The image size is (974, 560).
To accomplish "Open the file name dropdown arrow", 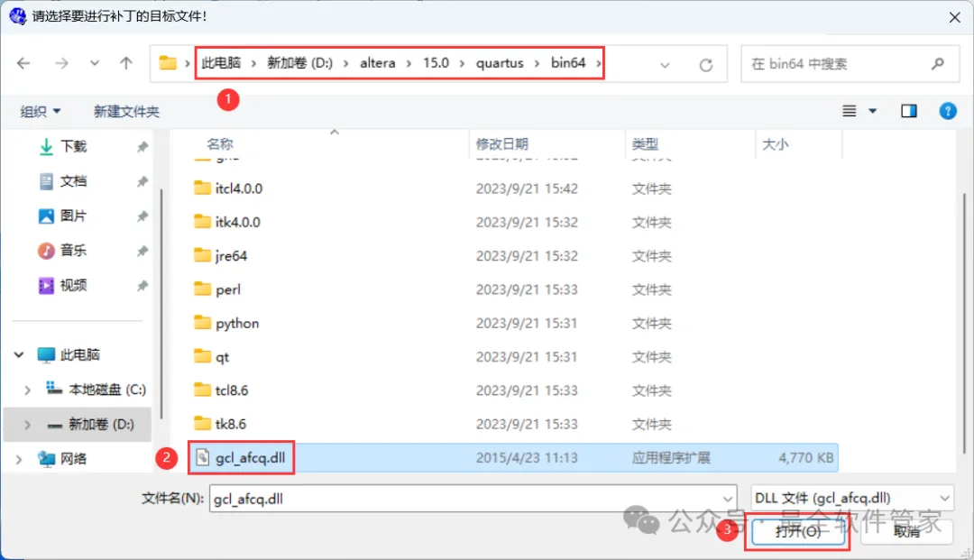I will click(x=728, y=499).
